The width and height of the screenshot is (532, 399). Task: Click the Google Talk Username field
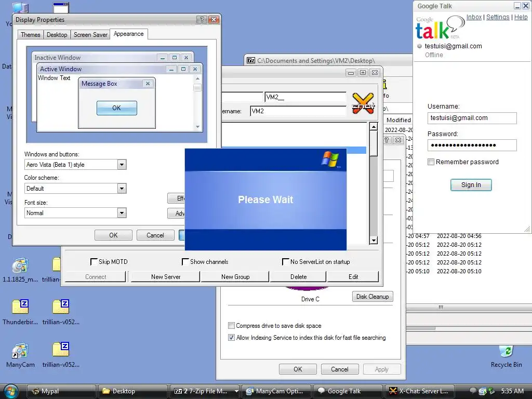pyautogui.click(x=472, y=118)
